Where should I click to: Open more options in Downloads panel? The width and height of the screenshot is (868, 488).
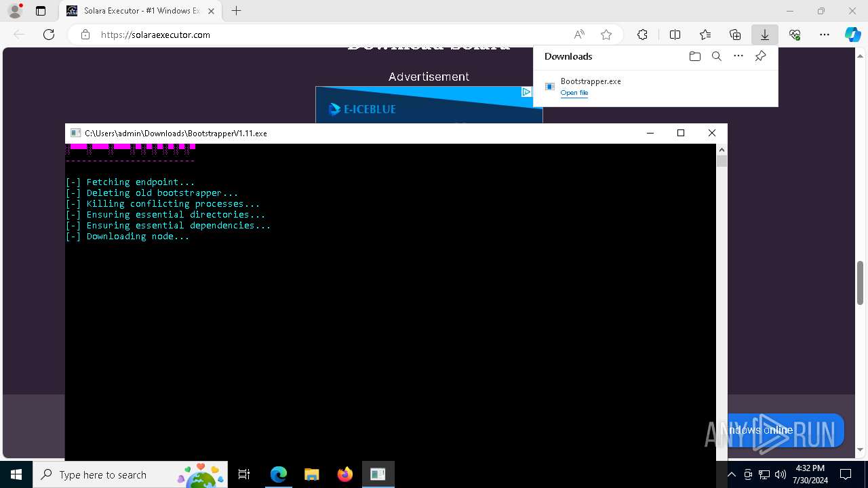click(x=738, y=56)
